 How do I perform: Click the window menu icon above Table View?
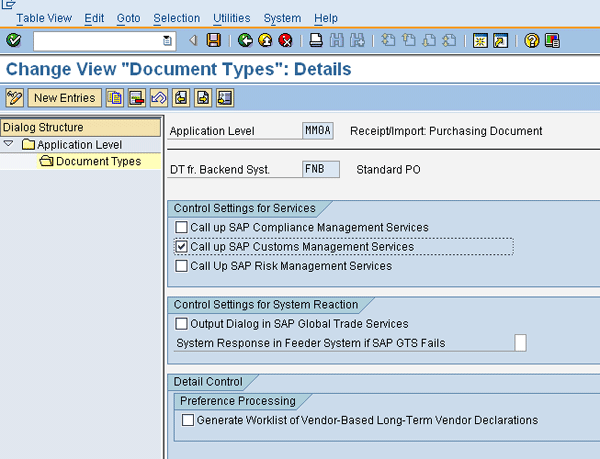tap(8, 4)
